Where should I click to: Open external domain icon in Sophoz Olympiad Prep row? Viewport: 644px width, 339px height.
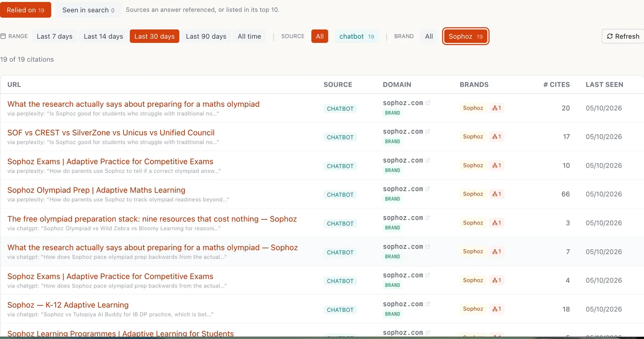[428, 189]
